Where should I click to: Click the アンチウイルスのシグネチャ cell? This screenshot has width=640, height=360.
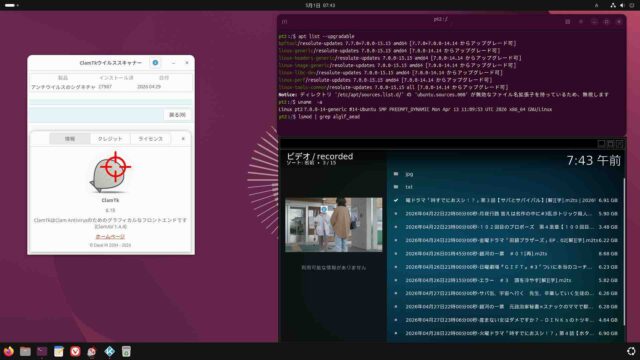[x=63, y=87]
